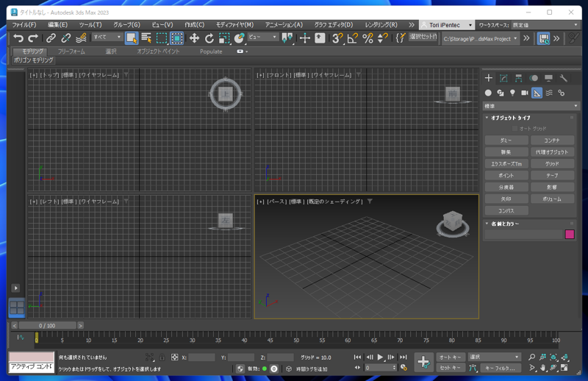The width and height of the screenshot is (588, 381).
Task: Choose the Rectangular Selection Region icon
Action: click(162, 38)
